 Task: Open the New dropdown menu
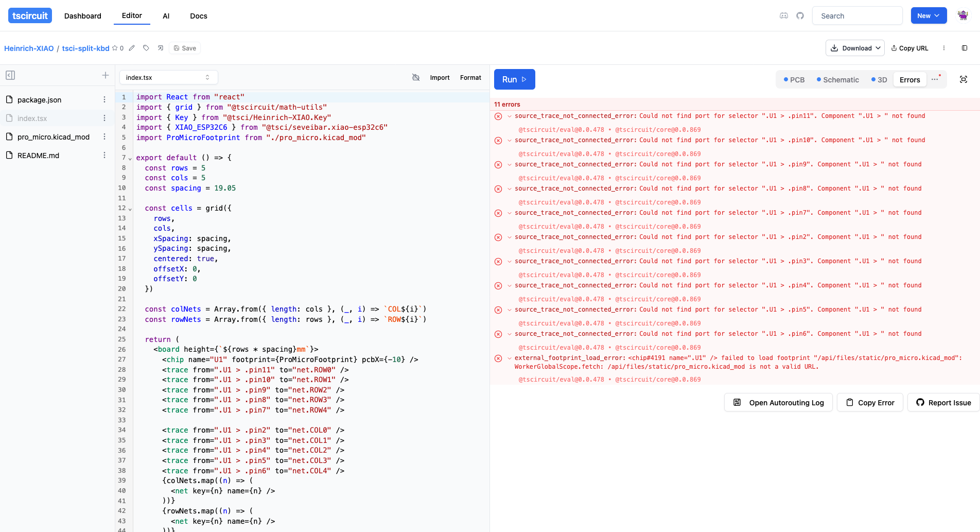click(x=929, y=15)
